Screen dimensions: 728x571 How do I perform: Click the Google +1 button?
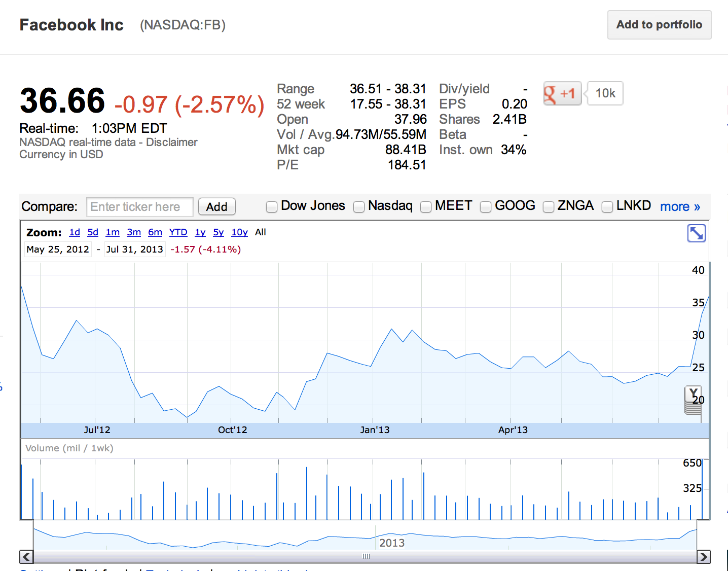click(562, 93)
